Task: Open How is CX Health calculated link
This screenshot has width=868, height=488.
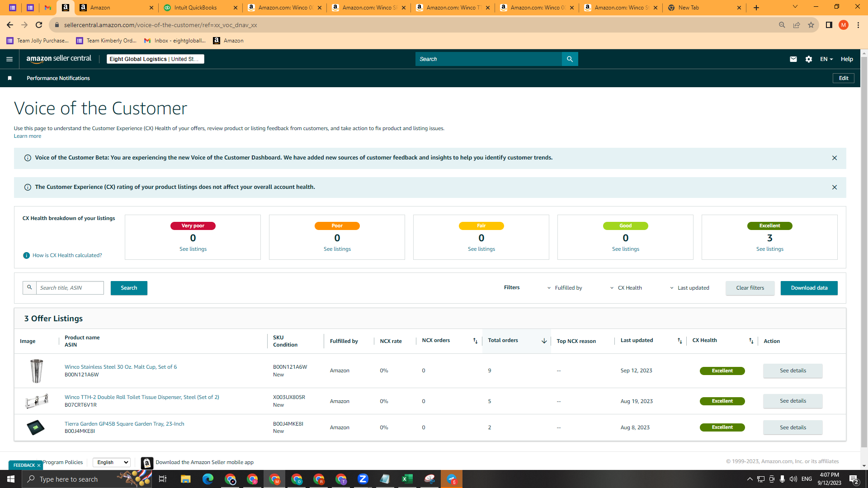Action: [67, 256]
